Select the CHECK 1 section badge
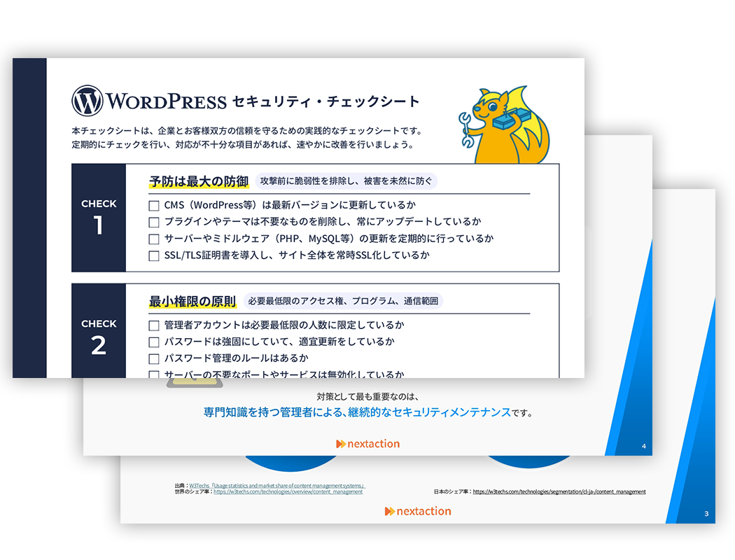This screenshot has width=735, height=560. (99, 218)
